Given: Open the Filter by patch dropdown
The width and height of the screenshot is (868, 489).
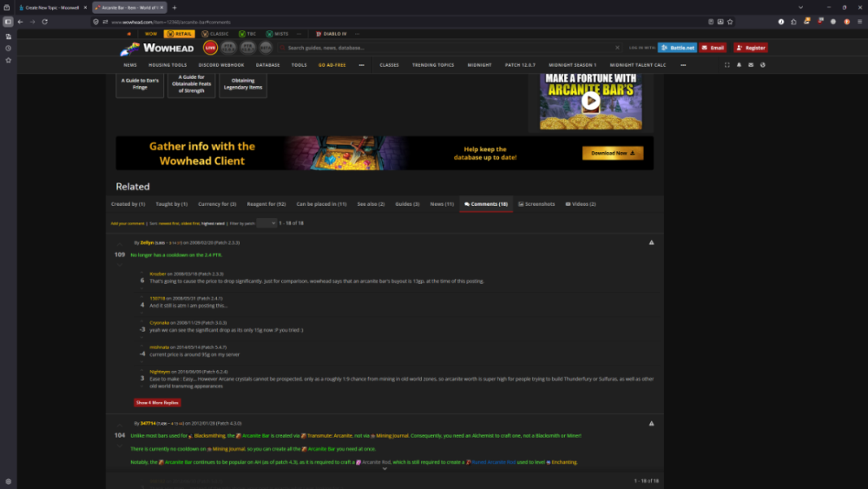Looking at the screenshot, I should coord(266,223).
